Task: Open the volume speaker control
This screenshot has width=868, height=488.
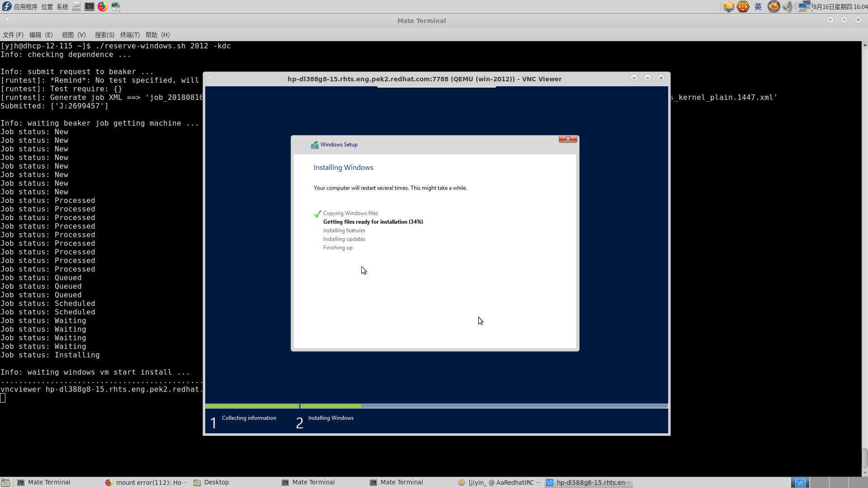Action: coord(788,7)
